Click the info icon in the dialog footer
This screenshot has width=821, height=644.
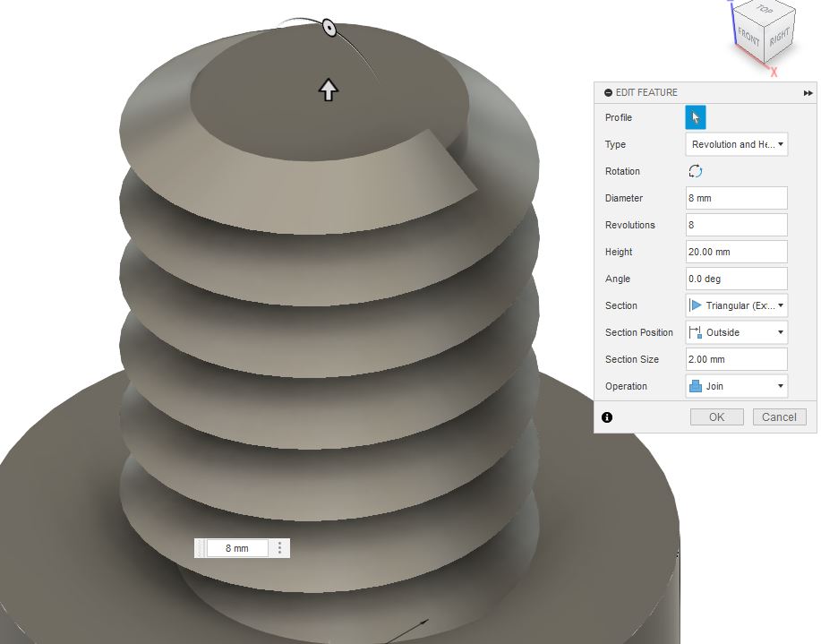[607, 417]
